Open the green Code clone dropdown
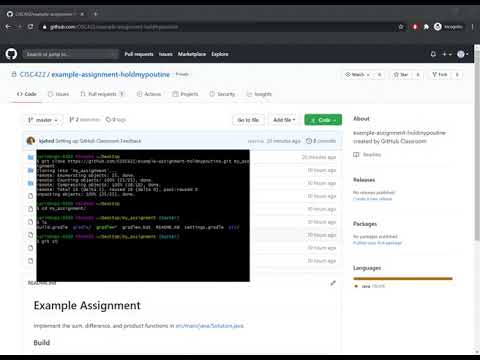This screenshot has width=480, height=360. coord(323,120)
